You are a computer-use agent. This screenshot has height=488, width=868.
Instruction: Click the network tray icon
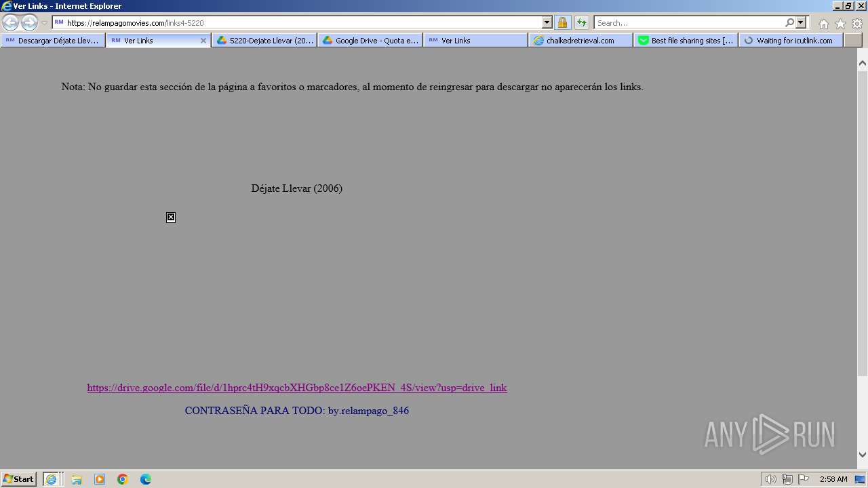[x=787, y=479]
